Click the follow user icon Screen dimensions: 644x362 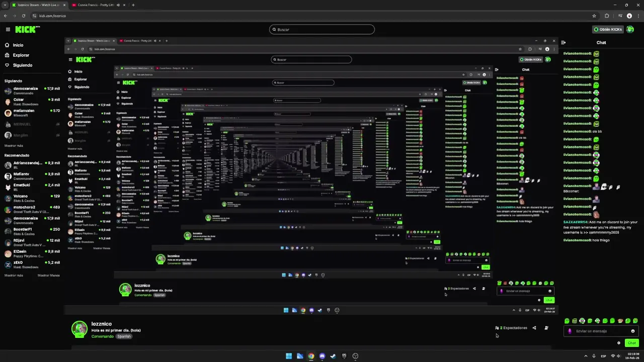pyautogui.click(x=546, y=328)
